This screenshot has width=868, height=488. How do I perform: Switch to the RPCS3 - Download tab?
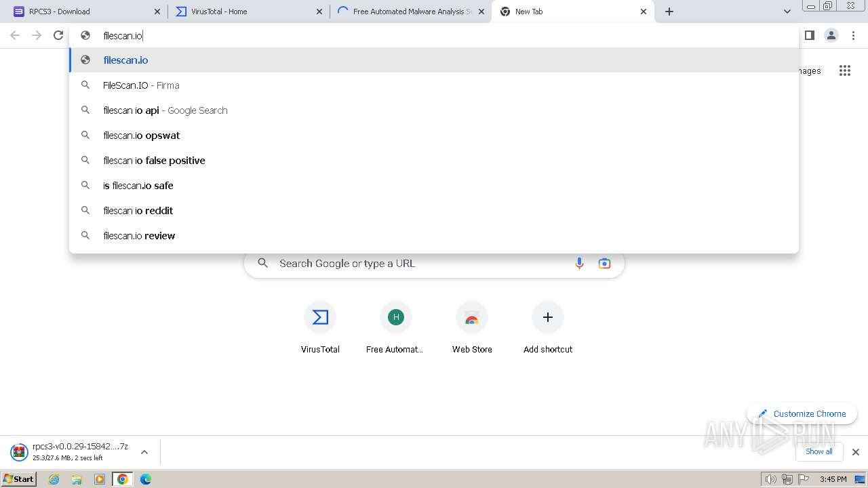pos(85,12)
